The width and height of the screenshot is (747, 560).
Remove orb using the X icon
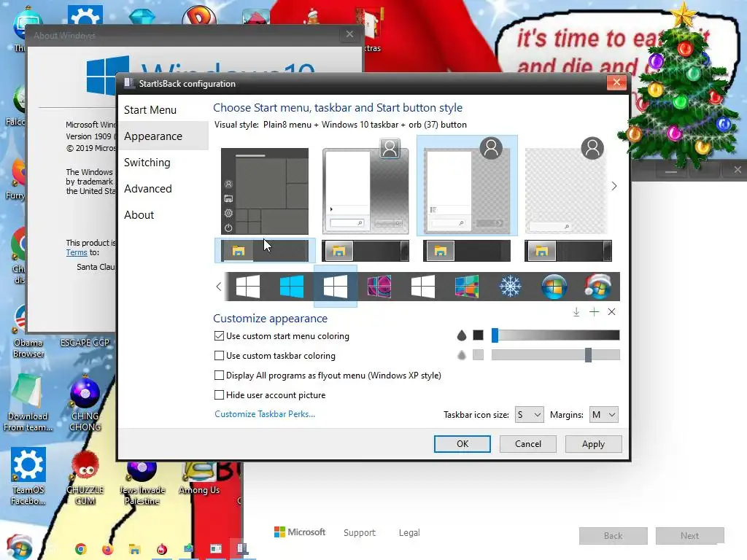[612, 312]
